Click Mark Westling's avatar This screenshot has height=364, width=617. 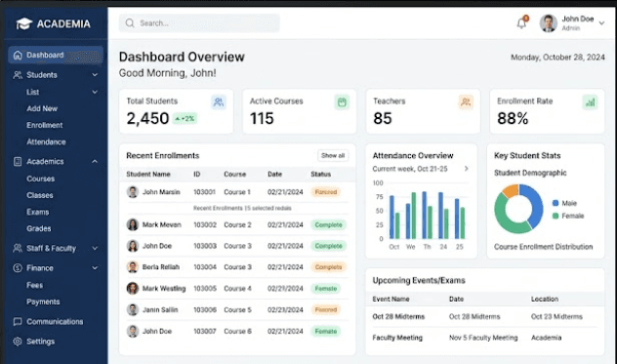coord(133,289)
